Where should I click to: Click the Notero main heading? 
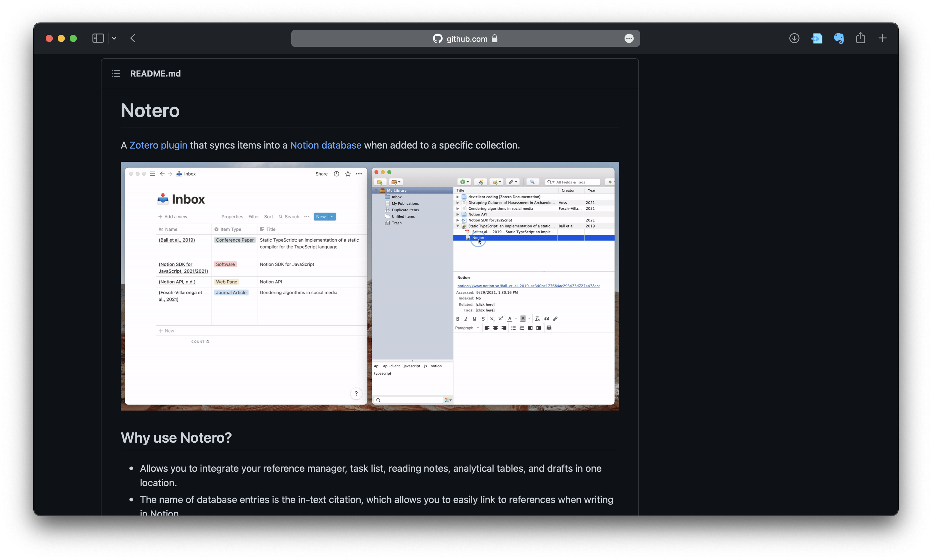(x=150, y=110)
